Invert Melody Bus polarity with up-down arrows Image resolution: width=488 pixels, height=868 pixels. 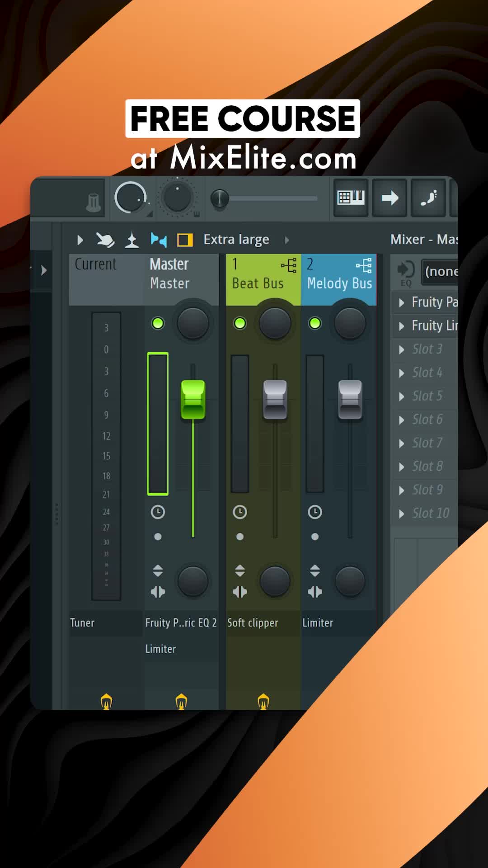315,571
